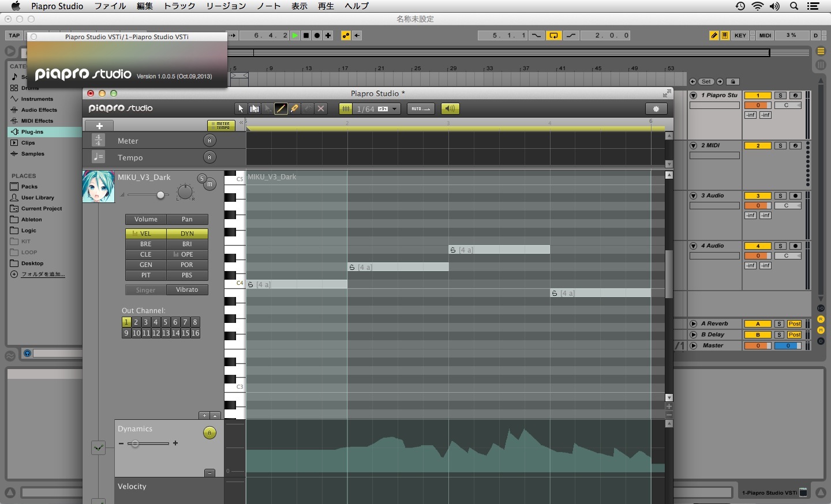Screen dimensions: 831x504
Task: Mute the MIKU_V3_Dark track with M button
Action: 210,185
